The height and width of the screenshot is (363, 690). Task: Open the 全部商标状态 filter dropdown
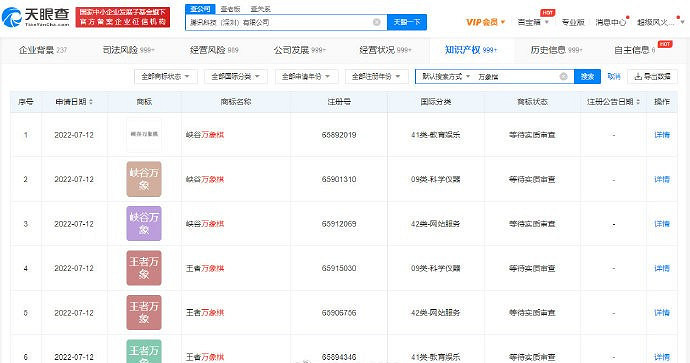(x=165, y=77)
